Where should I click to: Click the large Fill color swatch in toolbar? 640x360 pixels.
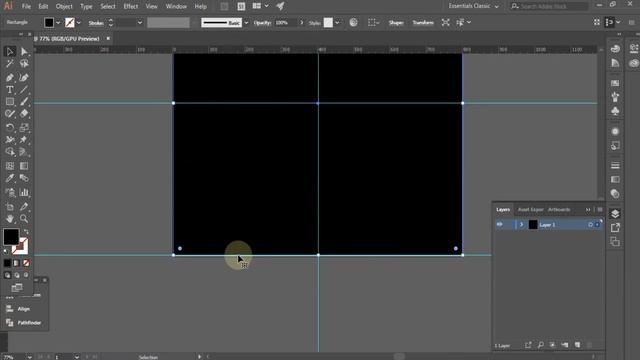click(x=11, y=237)
